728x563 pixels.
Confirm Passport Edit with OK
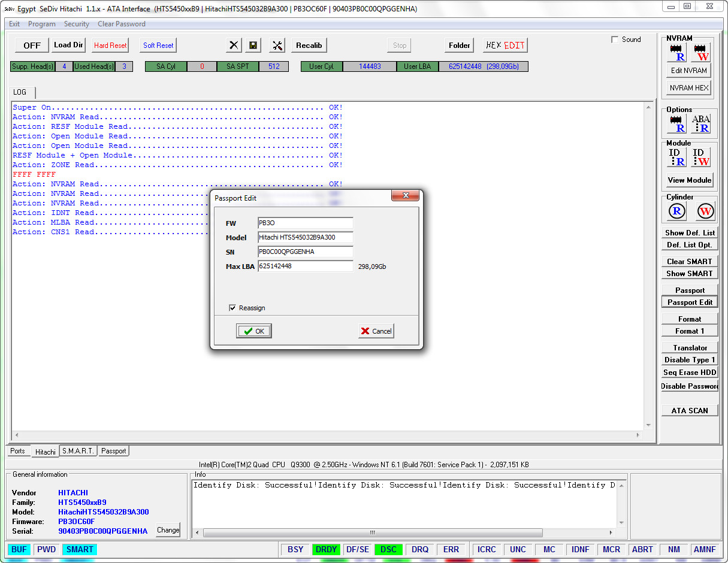click(254, 331)
